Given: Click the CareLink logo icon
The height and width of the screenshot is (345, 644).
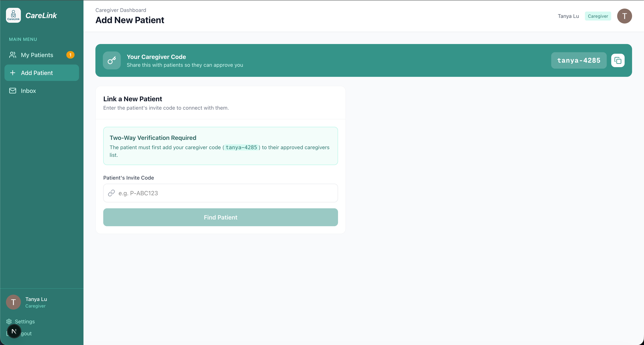Looking at the screenshot, I should click(13, 15).
